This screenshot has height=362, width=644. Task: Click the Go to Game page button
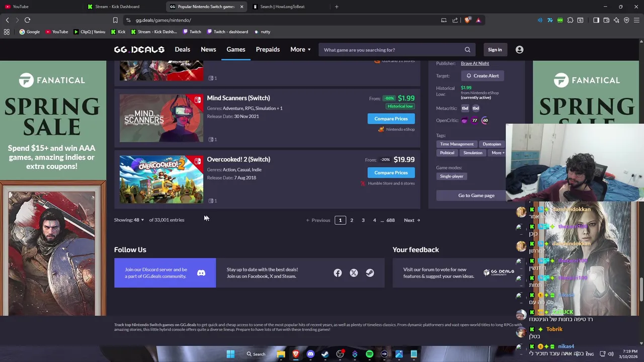tap(476, 196)
